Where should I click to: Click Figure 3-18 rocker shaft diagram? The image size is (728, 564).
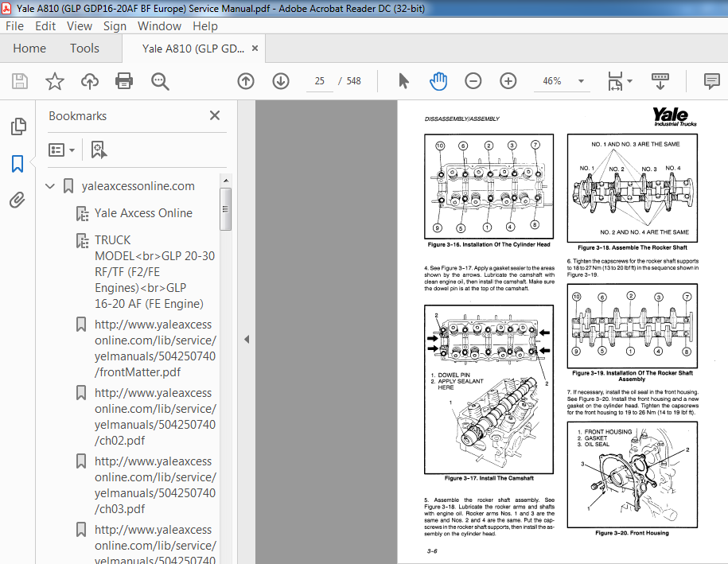(x=632, y=188)
